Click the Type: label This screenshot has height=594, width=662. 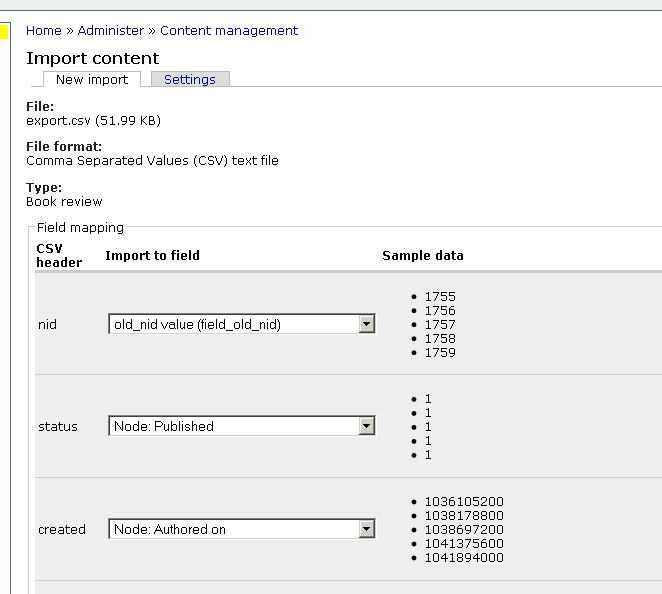pyautogui.click(x=44, y=187)
